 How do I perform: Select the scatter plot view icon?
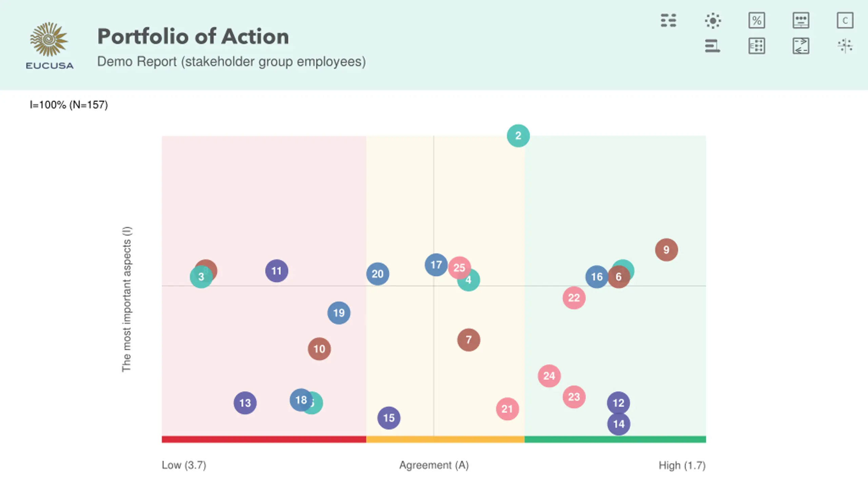[845, 46]
